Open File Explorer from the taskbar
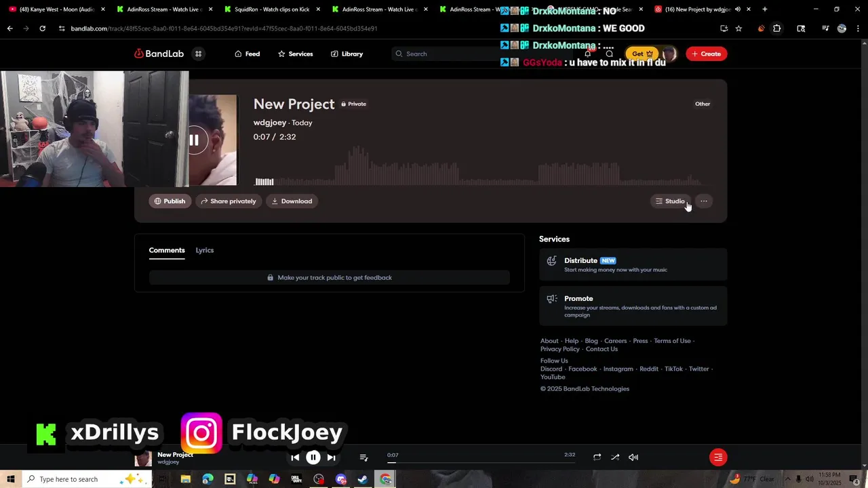 185,479
